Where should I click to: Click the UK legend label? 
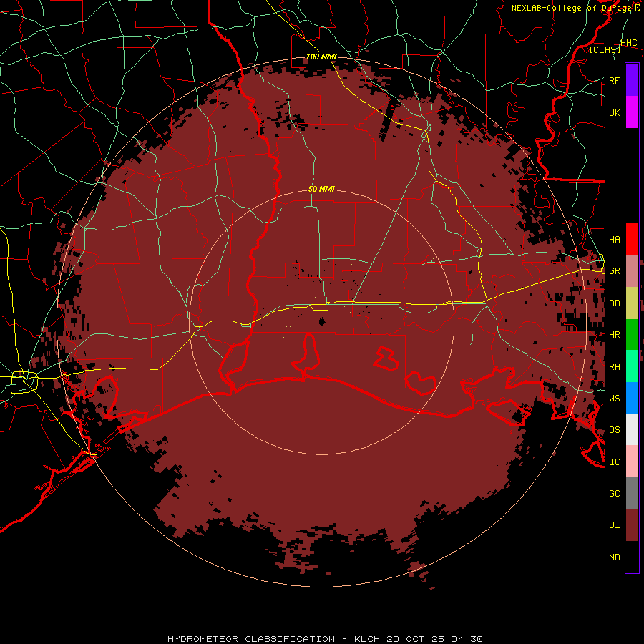614,112
